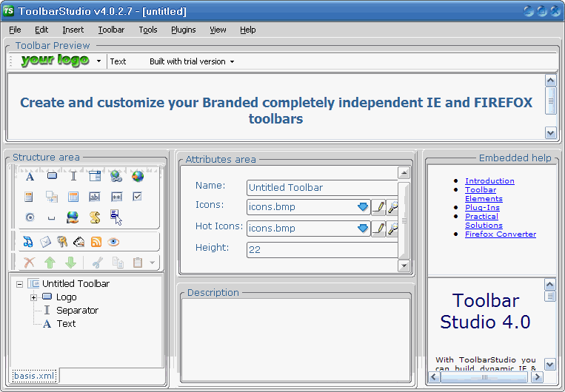565x392 pixels.
Task: Select Separator in the structure tree
Action: coord(77,311)
